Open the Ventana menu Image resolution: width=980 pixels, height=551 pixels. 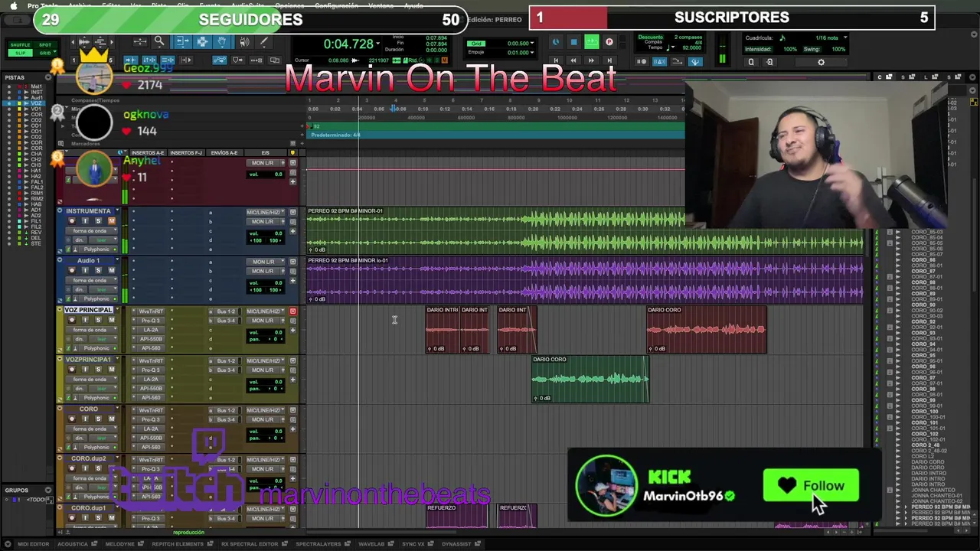(x=381, y=5)
